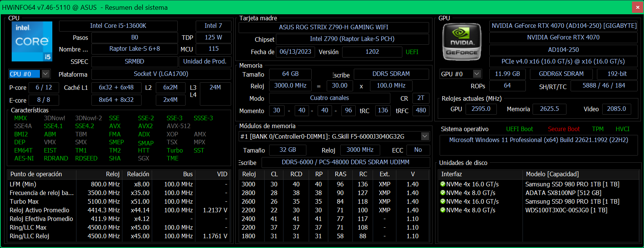Screen dimensions: 644x248
Task: Click the 5888 / 46 / 184 shader field
Action: 604,86
